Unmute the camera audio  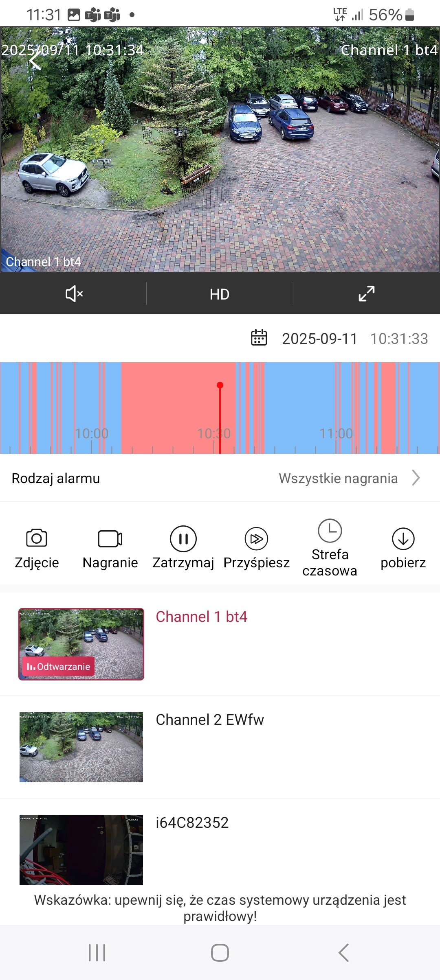74,294
